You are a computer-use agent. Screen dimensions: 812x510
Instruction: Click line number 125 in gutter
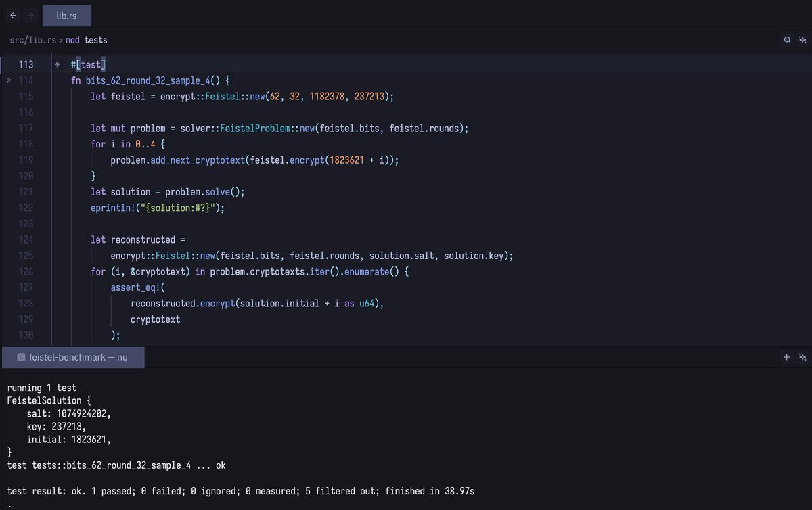(26, 255)
